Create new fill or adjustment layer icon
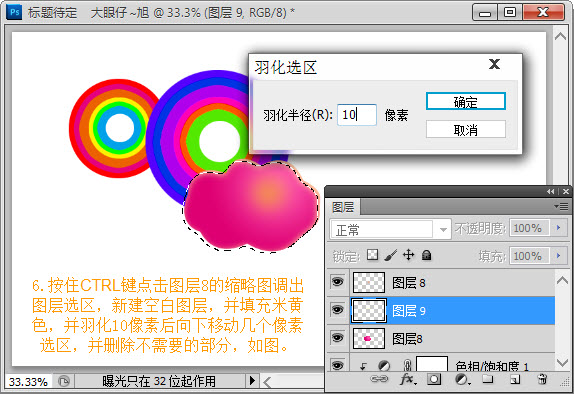The image size is (574, 394). pos(462,379)
